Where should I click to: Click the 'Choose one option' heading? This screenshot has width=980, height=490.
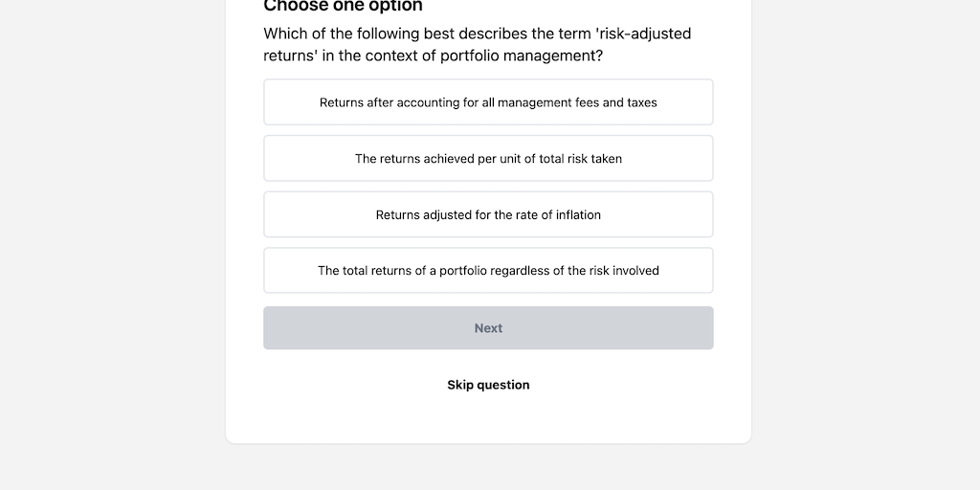(343, 7)
